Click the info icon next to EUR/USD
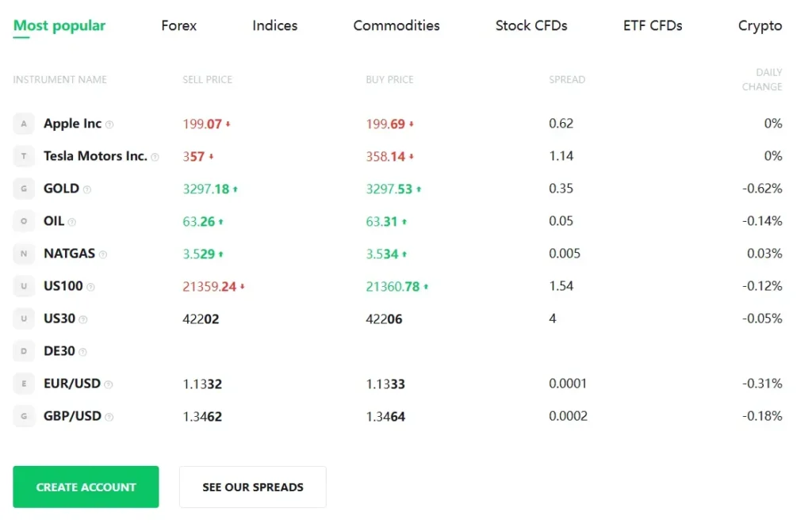The image size is (812, 523). [109, 384]
